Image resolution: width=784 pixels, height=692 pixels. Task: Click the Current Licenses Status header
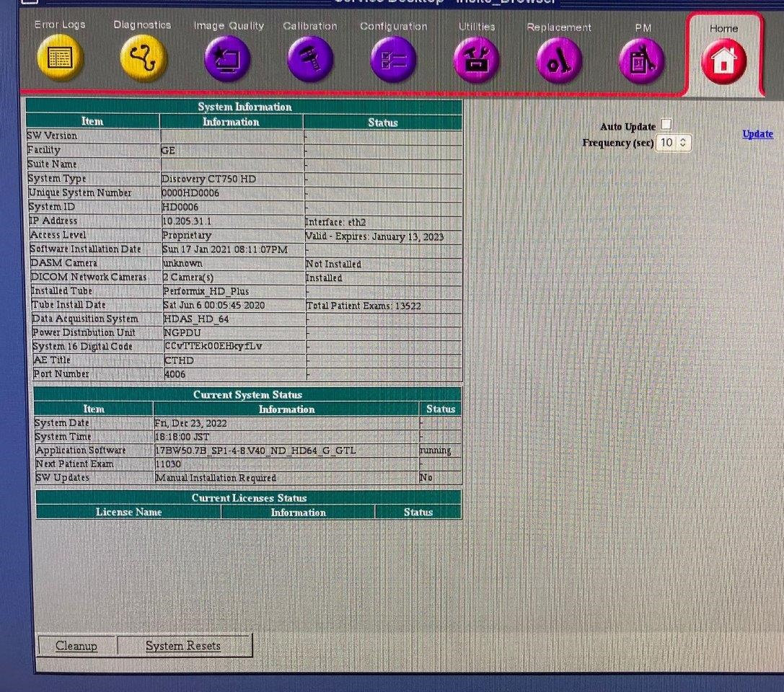[249, 498]
